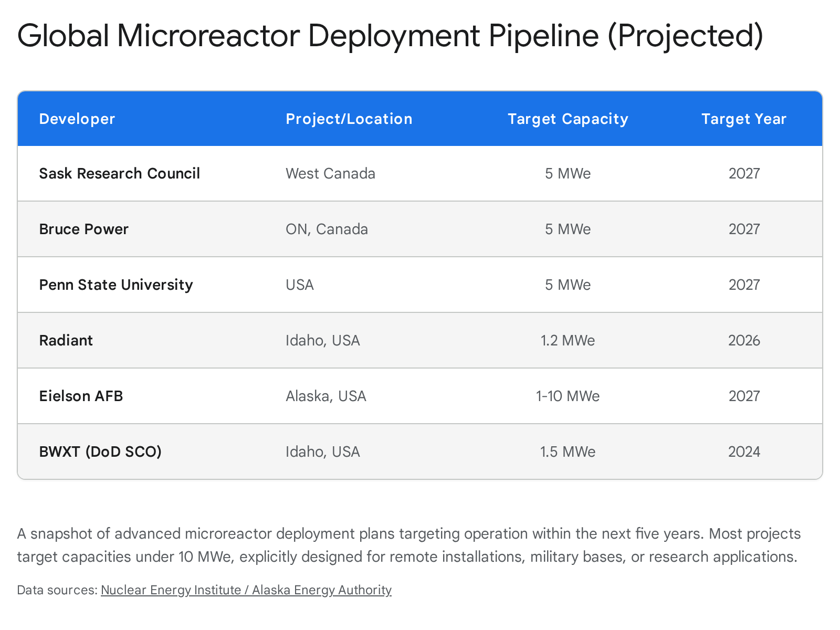Select the Target Year column header
The height and width of the screenshot is (630, 840).
[743, 119]
